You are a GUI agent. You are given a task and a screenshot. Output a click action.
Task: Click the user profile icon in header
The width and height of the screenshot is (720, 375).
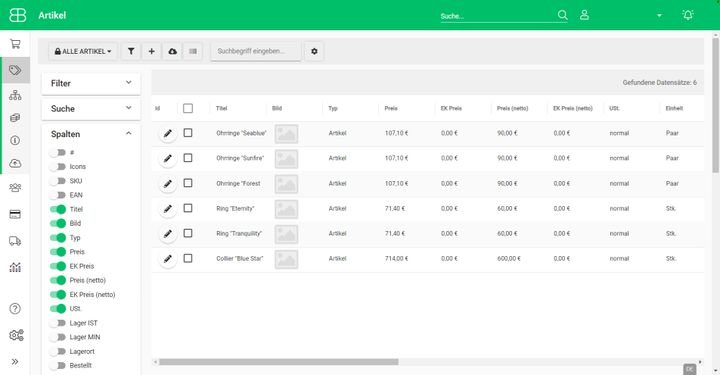click(584, 15)
